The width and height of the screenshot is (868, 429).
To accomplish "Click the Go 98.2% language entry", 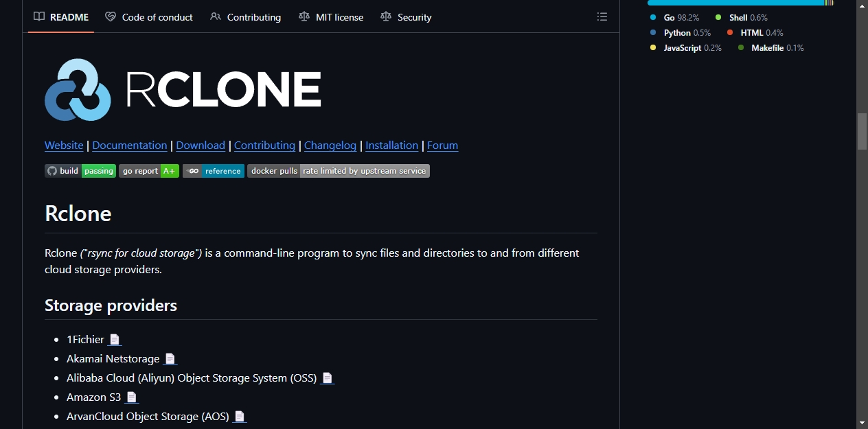I will pyautogui.click(x=674, y=18).
